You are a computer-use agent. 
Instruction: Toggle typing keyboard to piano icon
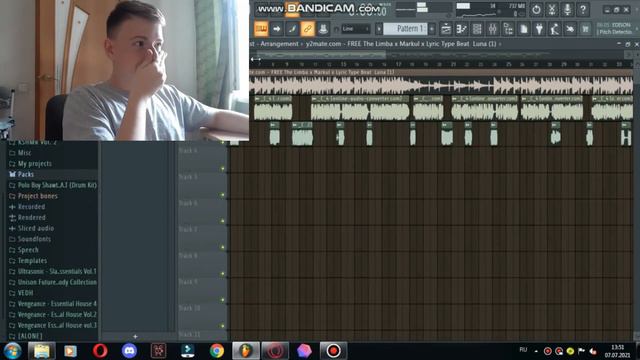pos(261,29)
